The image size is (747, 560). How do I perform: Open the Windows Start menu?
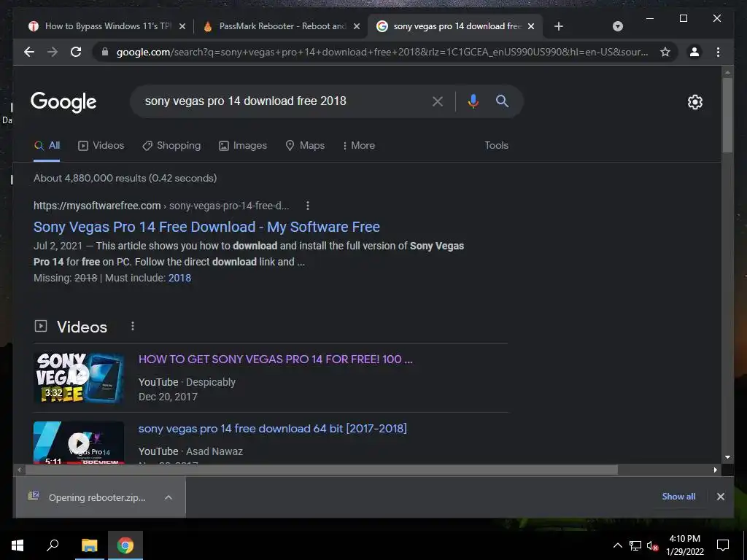pos(18,545)
